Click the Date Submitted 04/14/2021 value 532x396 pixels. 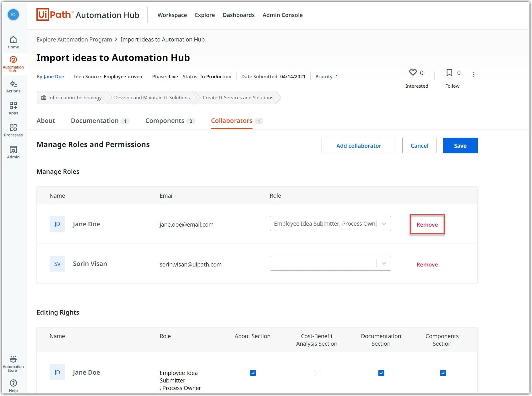click(x=293, y=76)
